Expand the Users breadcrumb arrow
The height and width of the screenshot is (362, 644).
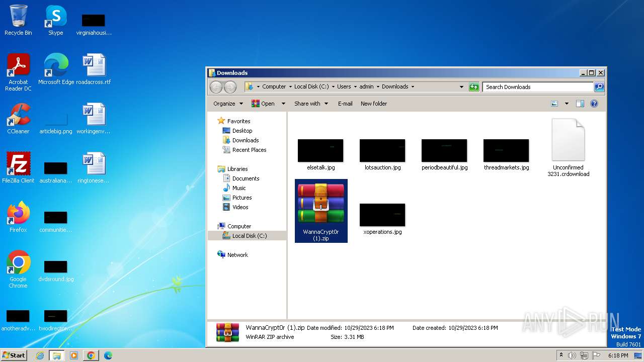coord(354,87)
